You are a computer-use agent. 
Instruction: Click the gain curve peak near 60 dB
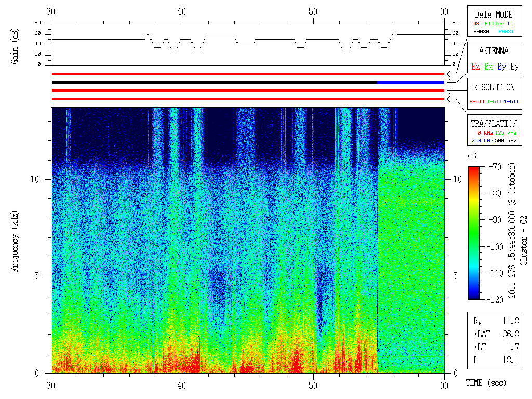395,32
